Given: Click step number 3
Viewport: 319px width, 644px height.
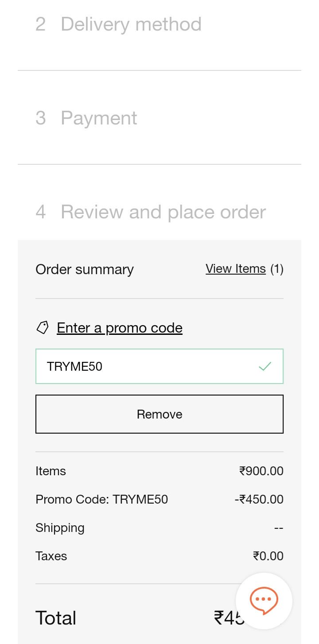Looking at the screenshot, I should click(40, 118).
